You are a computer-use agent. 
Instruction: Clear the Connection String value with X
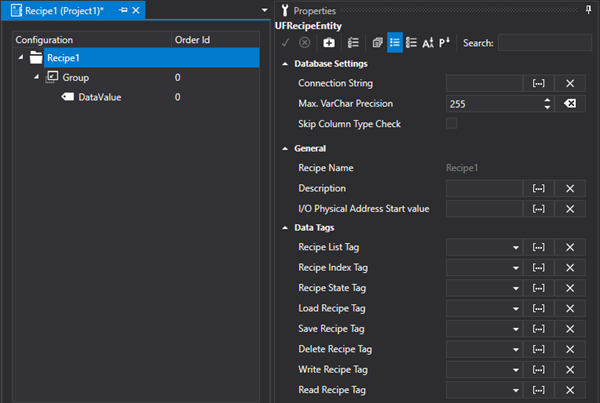click(x=569, y=83)
